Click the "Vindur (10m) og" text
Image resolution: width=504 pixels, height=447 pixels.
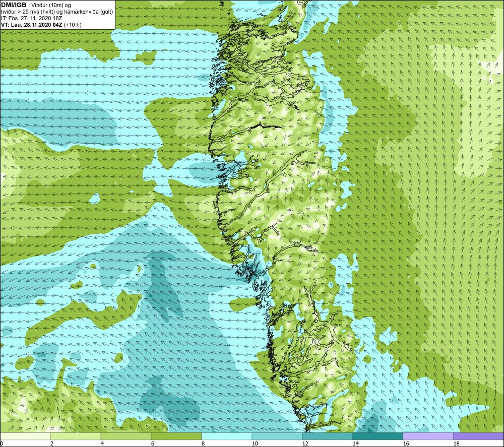pos(52,6)
